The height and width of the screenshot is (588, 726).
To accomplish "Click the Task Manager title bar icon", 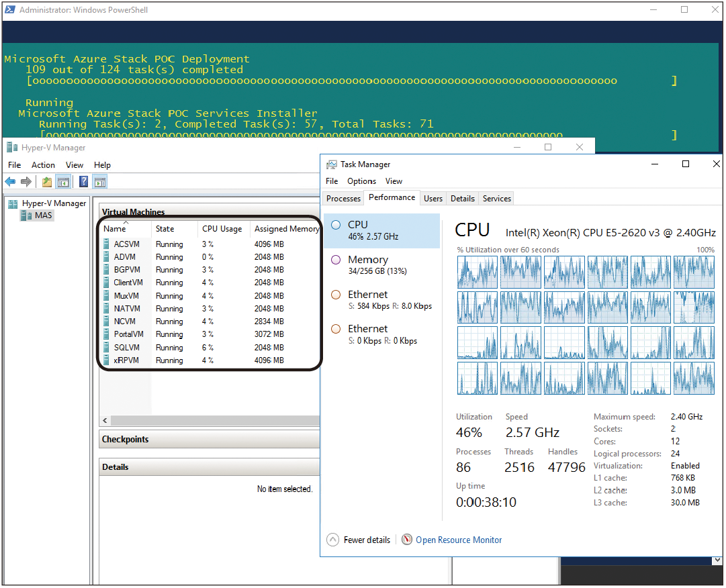I will pos(332,164).
